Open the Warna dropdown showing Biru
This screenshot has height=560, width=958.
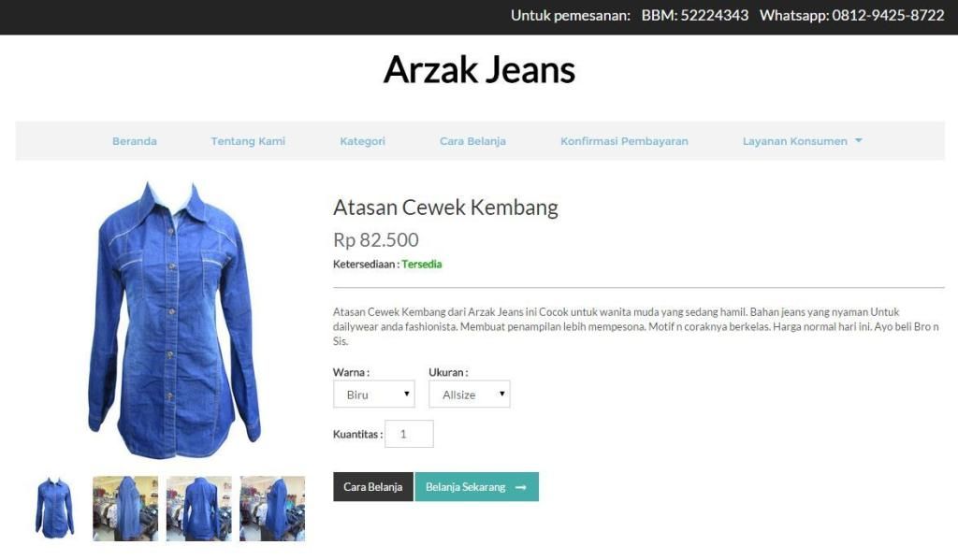point(374,395)
